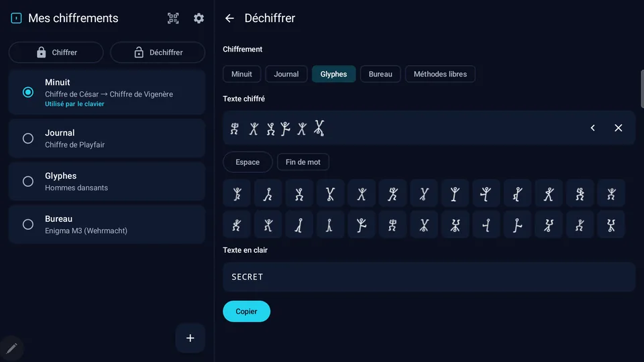Viewport: 644px width, 362px height.
Task: Click the Mes chiffrements app logo icon
Action: point(16,18)
